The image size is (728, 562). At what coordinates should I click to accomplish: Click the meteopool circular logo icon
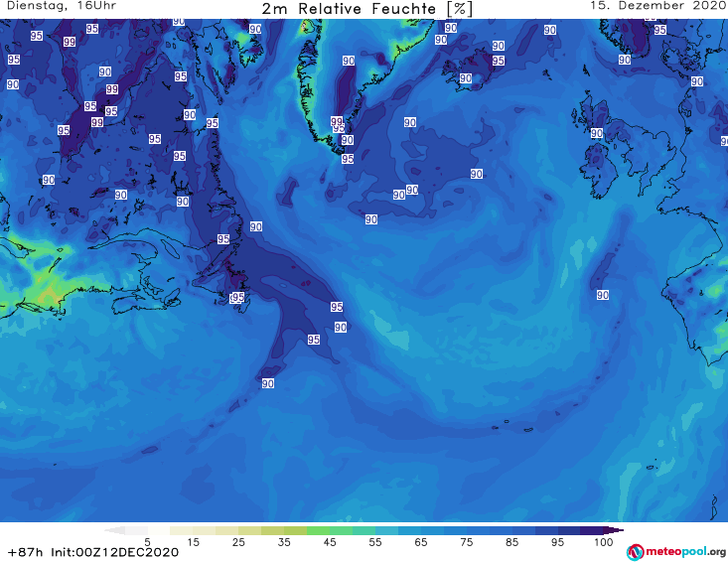pyautogui.click(x=635, y=552)
